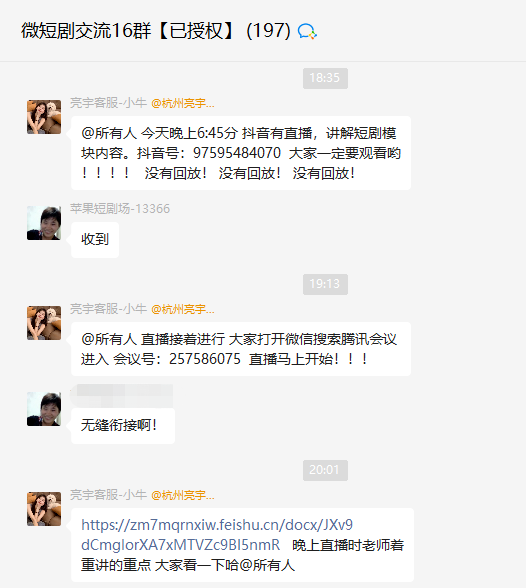Click the 19:13 timestamp label
Viewport: 526px width, 588px height.
click(325, 284)
